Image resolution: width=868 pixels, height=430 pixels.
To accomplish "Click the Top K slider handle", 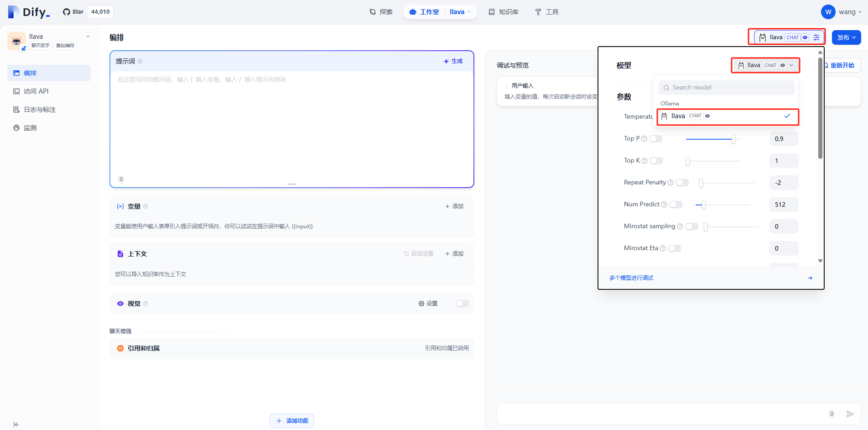I will (688, 161).
